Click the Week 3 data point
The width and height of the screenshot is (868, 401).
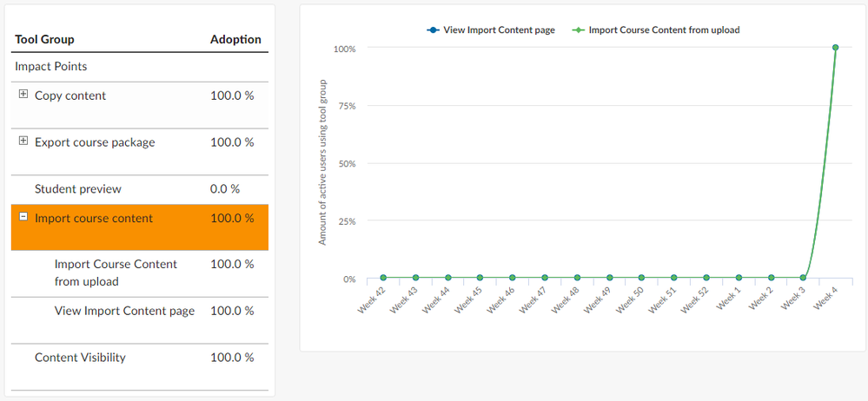(x=803, y=278)
